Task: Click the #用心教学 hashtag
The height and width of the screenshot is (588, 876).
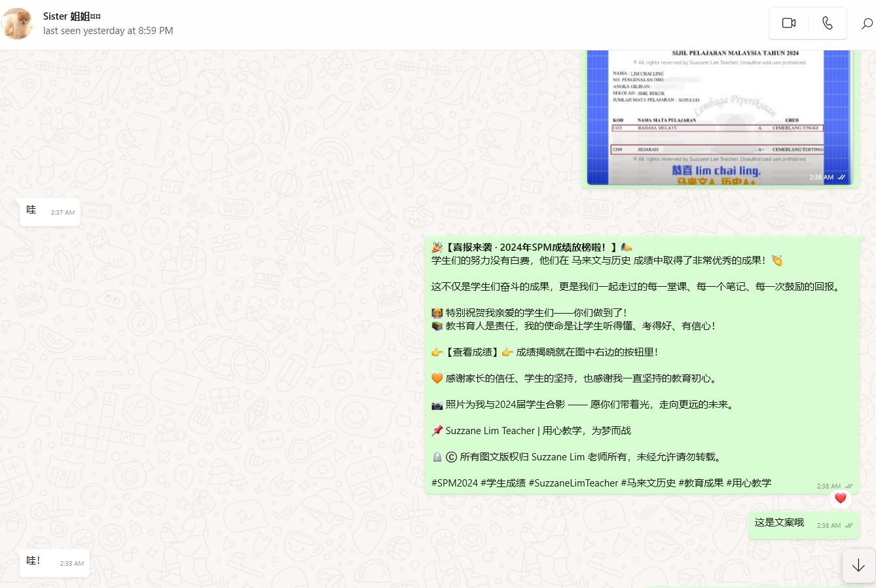Action: click(x=748, y=483)
